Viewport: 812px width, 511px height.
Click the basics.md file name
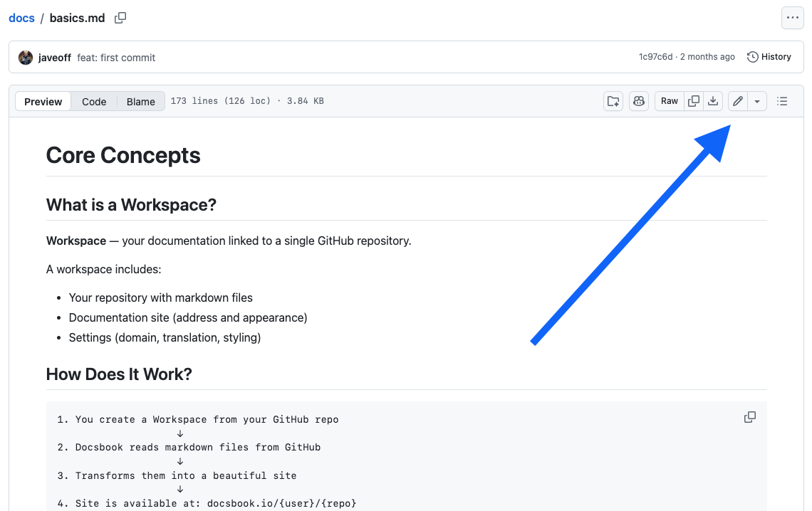(77, 18)
